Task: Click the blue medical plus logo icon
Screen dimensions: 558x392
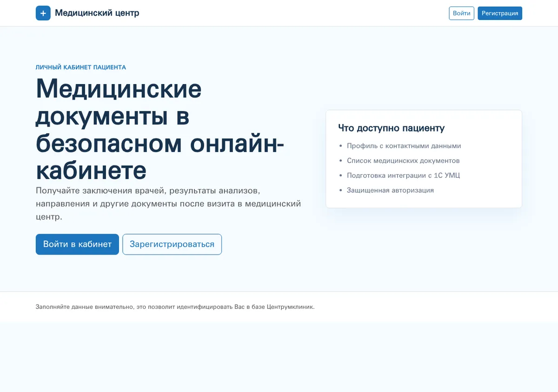Action: tap(43, 13)
